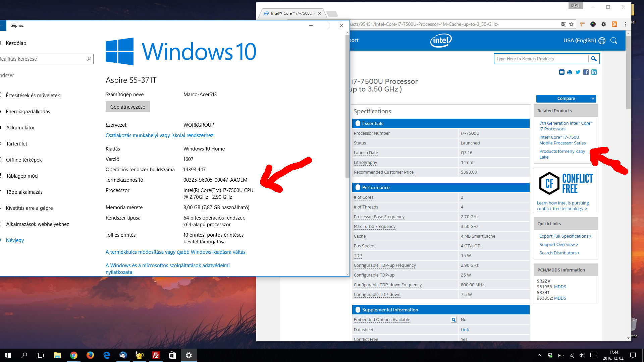Open FileZilla from the taskbar
Viewport: 644px width, 362px height.
(156, 355)
